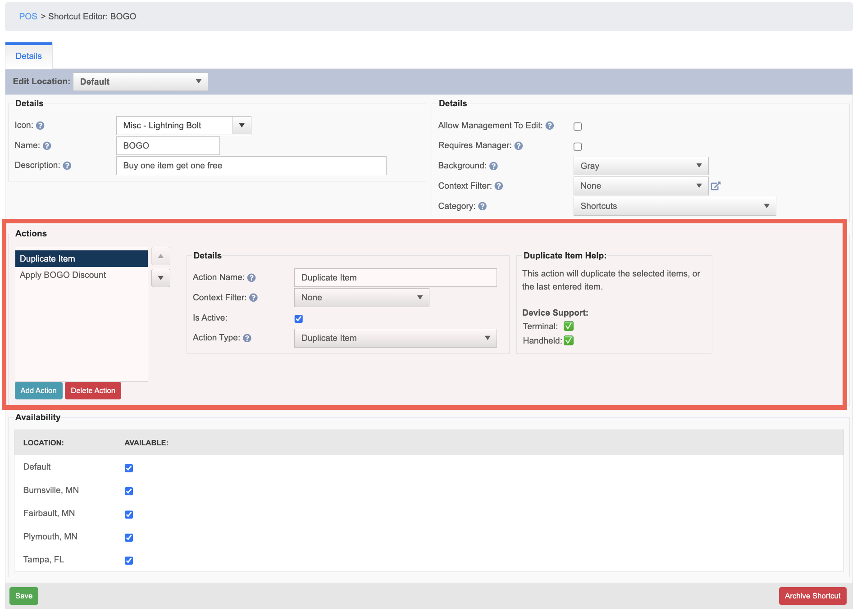Uncheck the Is Active checkbox
The height and width of the screenshot is (616, 857).
[x=299, y=319]
